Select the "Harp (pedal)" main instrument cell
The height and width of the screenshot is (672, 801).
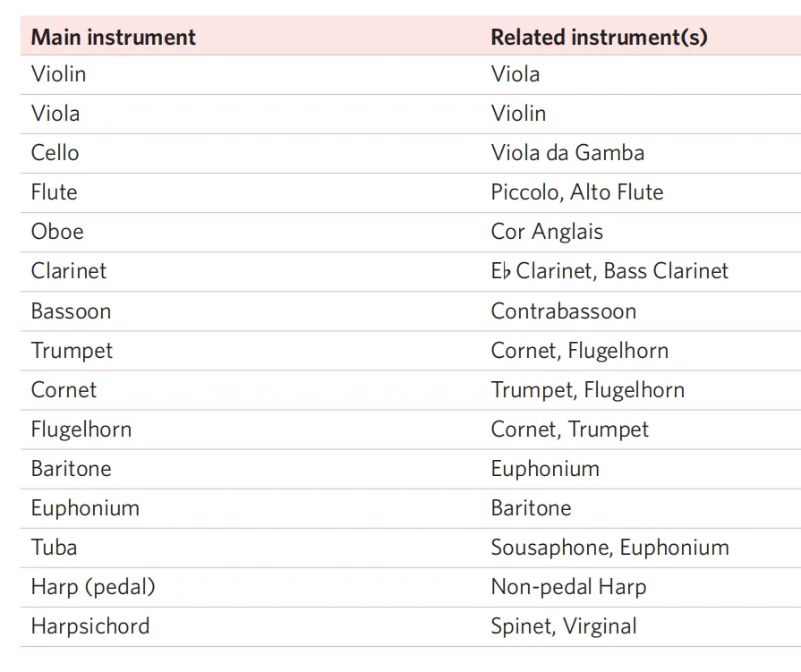tap(93, 587)
